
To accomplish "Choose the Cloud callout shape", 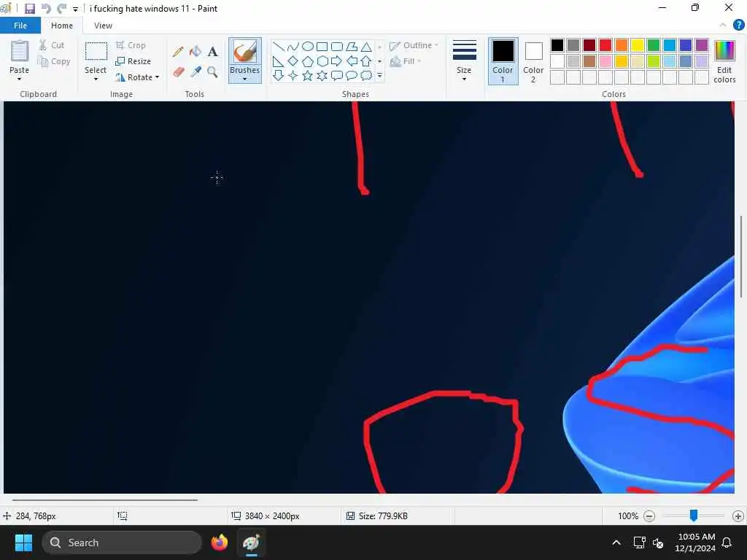I will [366, 75].
